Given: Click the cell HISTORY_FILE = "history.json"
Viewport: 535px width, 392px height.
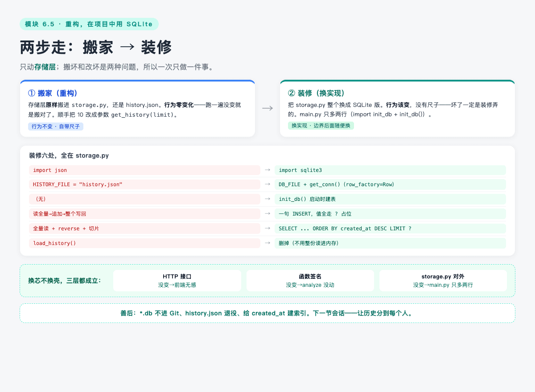Looking at the screenshot, I should tap(144, 184).
